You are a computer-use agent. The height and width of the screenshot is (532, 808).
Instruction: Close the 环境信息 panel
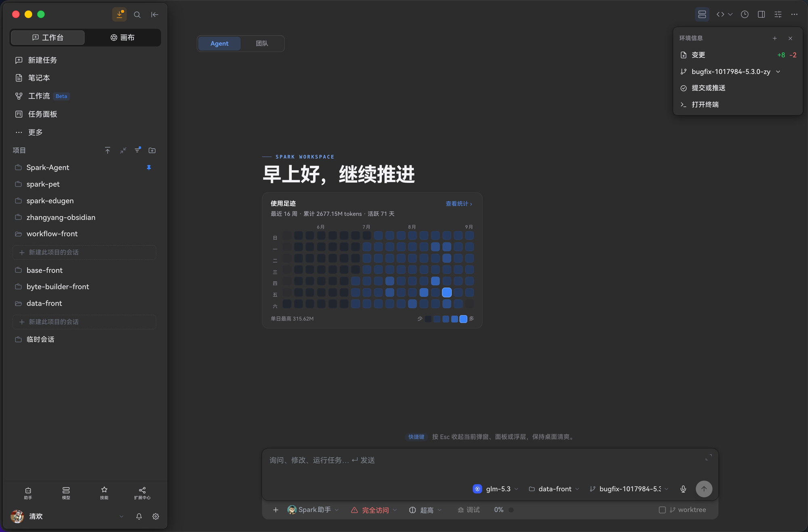[791, 38]
